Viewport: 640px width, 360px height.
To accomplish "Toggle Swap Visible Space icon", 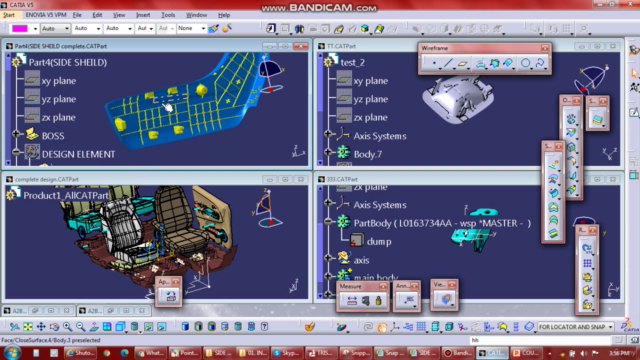I will click(162, 327).
